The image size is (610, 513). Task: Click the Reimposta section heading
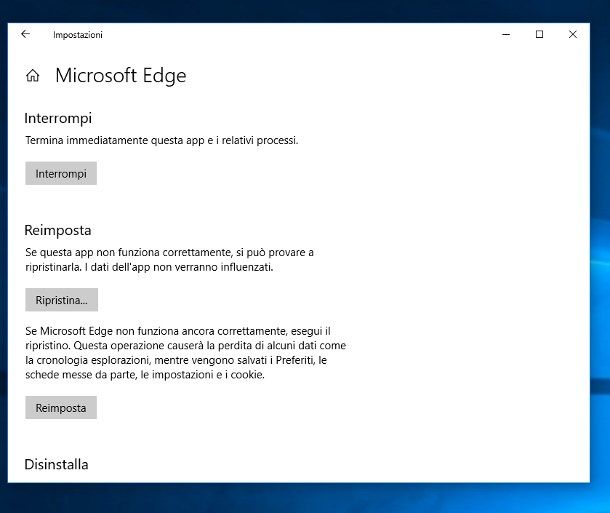58,230
